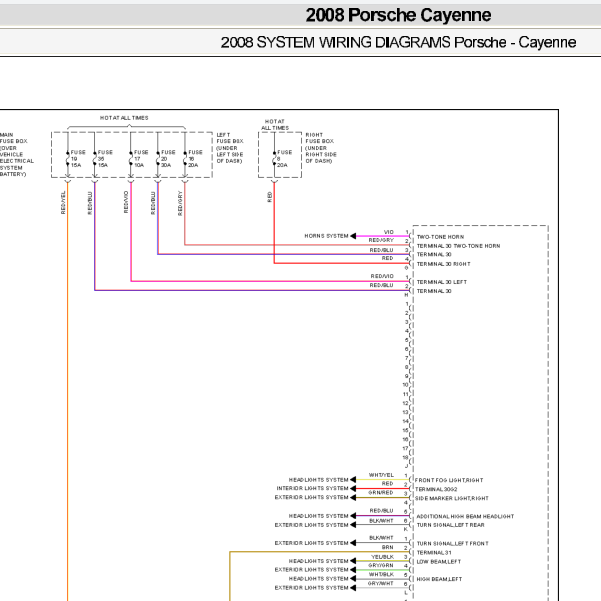Click the YEL/BLK wire label
The image size is (601, 601).
[382, 557]
